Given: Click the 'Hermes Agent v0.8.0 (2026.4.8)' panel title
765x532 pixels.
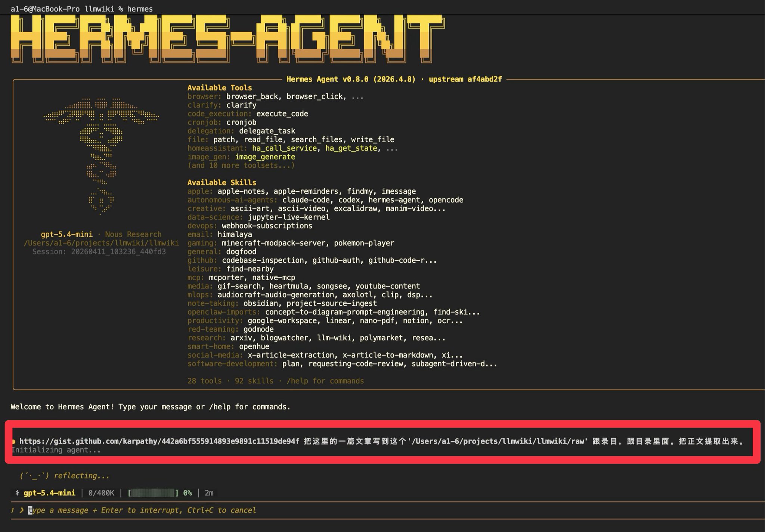Looking at the screenshot, I should (x=351, y=79).
